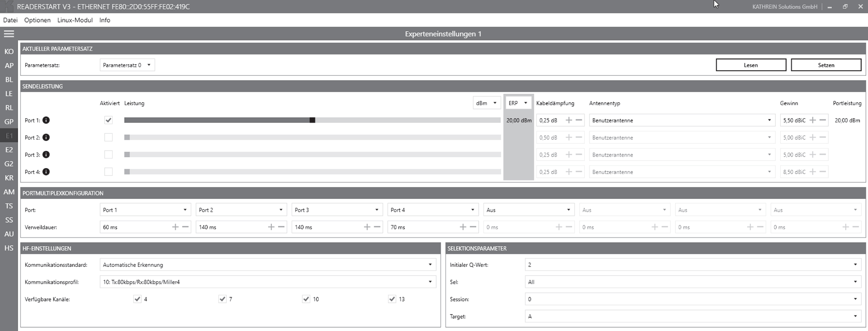Screen dimensions: 868x331
Task: Increase the 70 ms Verweildauer
Action: tap(463, 227)
